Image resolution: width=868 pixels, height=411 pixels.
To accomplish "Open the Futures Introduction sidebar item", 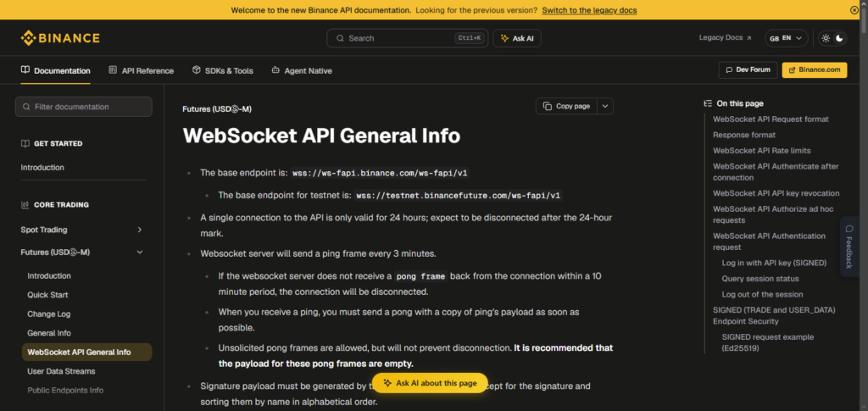I will pos(49,276).
